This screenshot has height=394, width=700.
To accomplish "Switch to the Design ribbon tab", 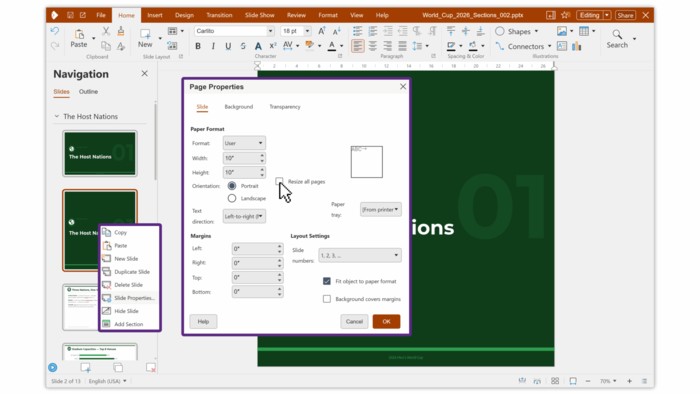I will coord(184,15).
